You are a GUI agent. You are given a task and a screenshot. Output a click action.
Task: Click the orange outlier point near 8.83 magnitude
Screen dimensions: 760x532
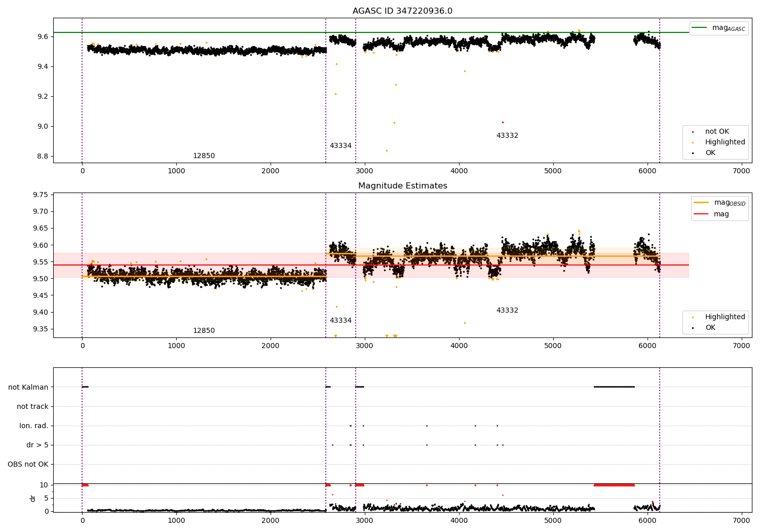387,150
